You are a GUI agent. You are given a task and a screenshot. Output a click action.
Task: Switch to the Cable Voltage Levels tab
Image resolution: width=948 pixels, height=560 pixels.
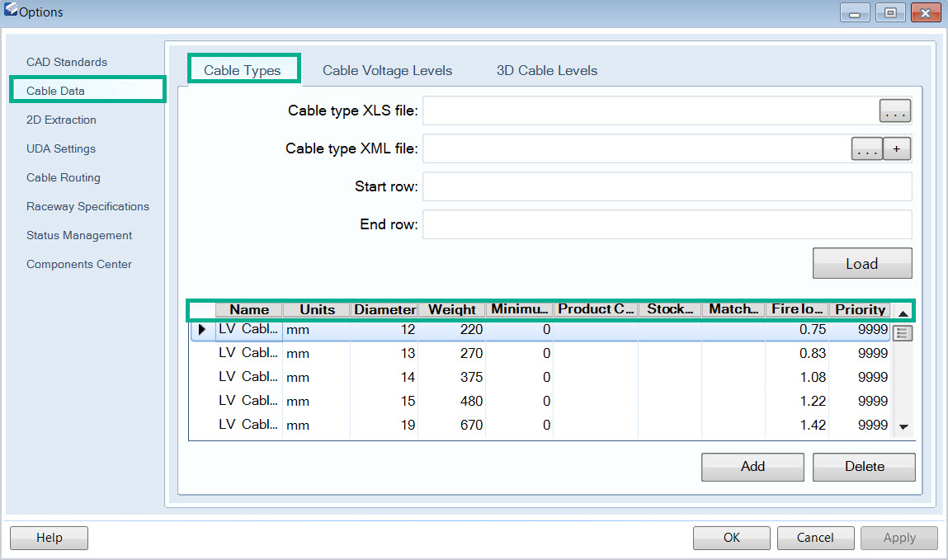click(x=387, y=71)
